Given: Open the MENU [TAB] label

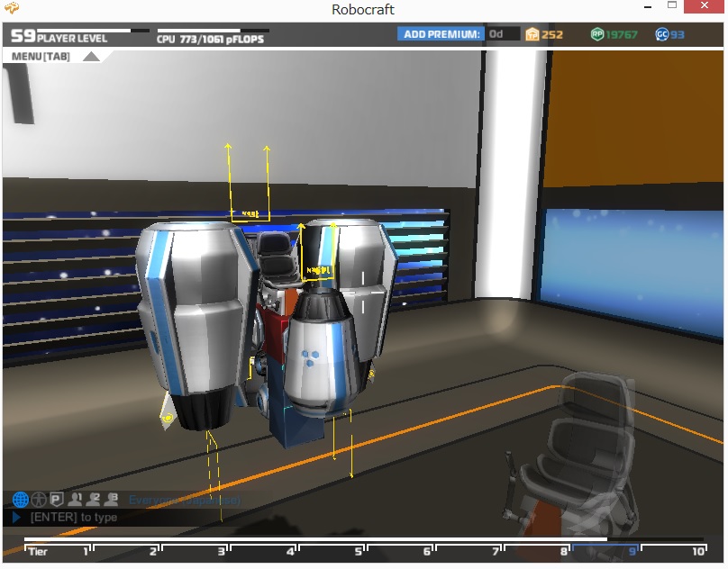Looking at the screenshot, I should click(x=41, y=57).
